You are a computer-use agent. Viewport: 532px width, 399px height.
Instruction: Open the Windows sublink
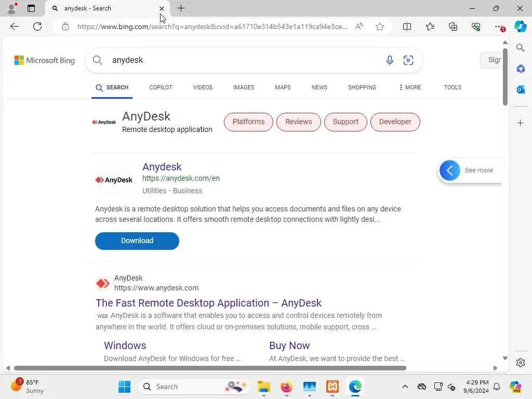click(125, 345)
